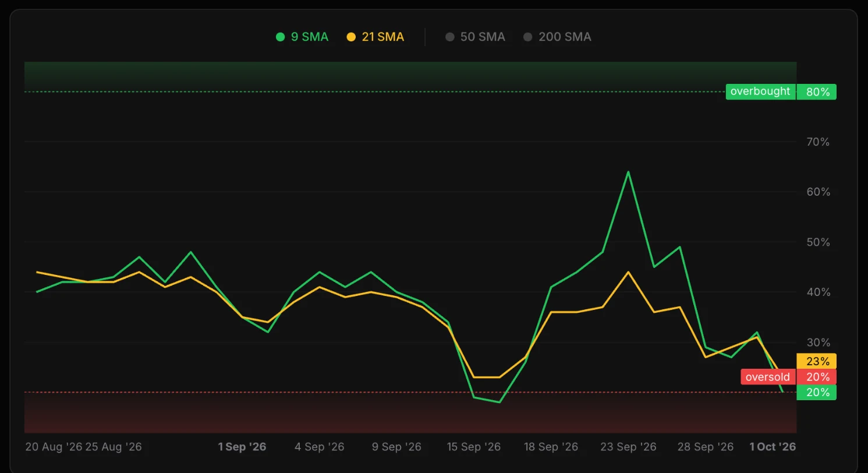
Task: Click the green overbought label
Action: [x=760, y=91]
